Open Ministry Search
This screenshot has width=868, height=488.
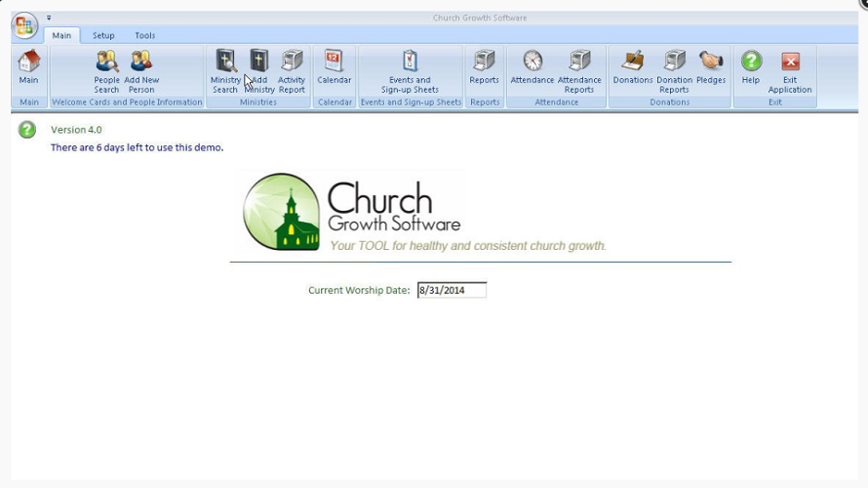tap(225, 71)
